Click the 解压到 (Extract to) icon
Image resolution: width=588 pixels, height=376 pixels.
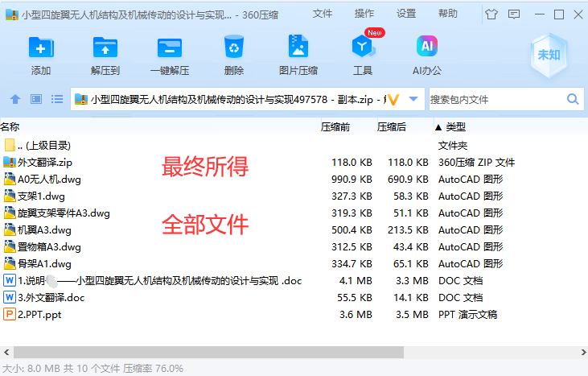point(105,48)
